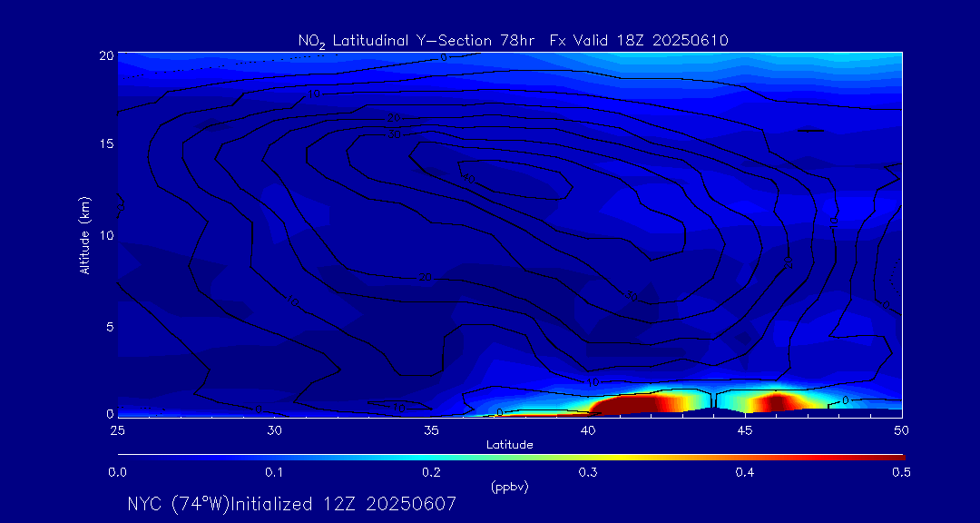The image size is (980, 523).
Task: Click the plot title "NO2 Latitudinal Y-Section 78hr"
Action: tap(416, 42)
